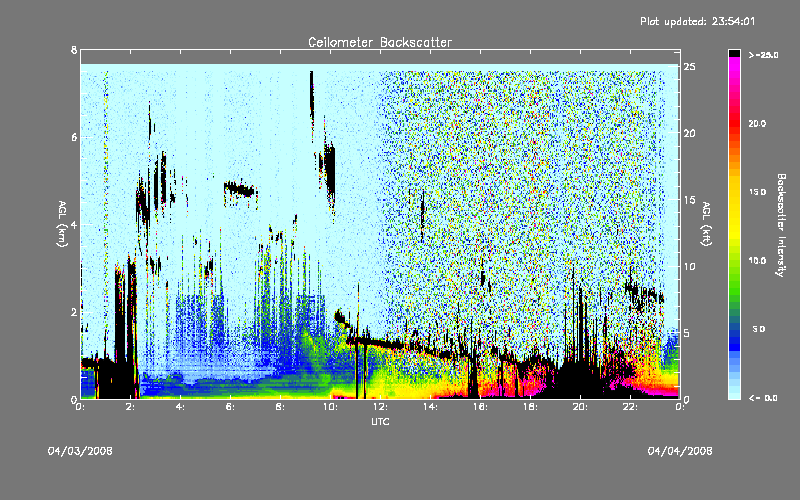
Task: Click the end date label 04/04/2008
Action: pos(680,451)
